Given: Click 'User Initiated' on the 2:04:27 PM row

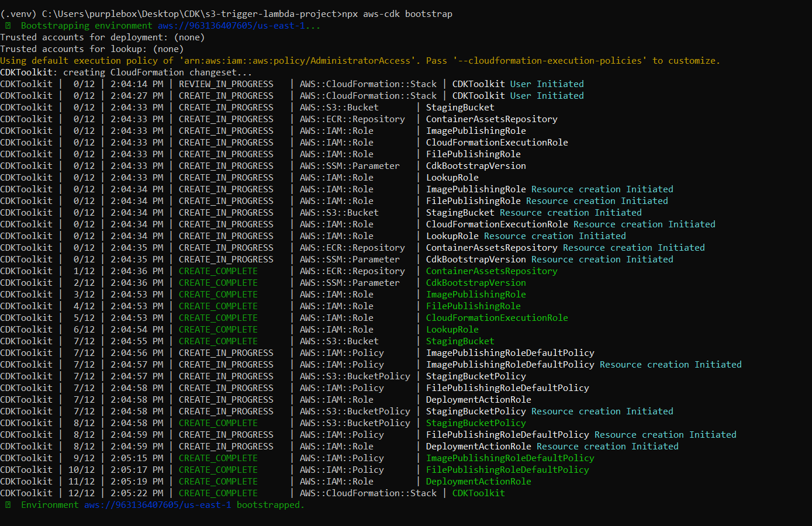Looking at the screenshot, I should click(547, 96).
